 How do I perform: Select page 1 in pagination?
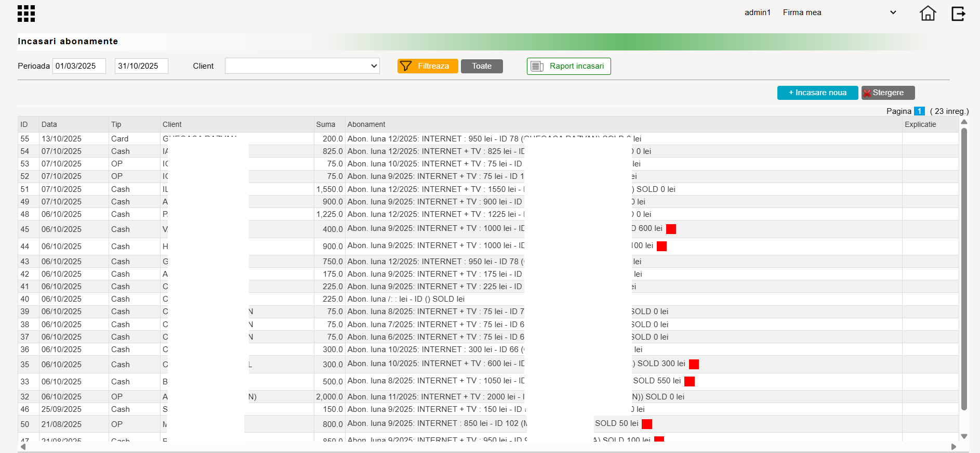919,111
